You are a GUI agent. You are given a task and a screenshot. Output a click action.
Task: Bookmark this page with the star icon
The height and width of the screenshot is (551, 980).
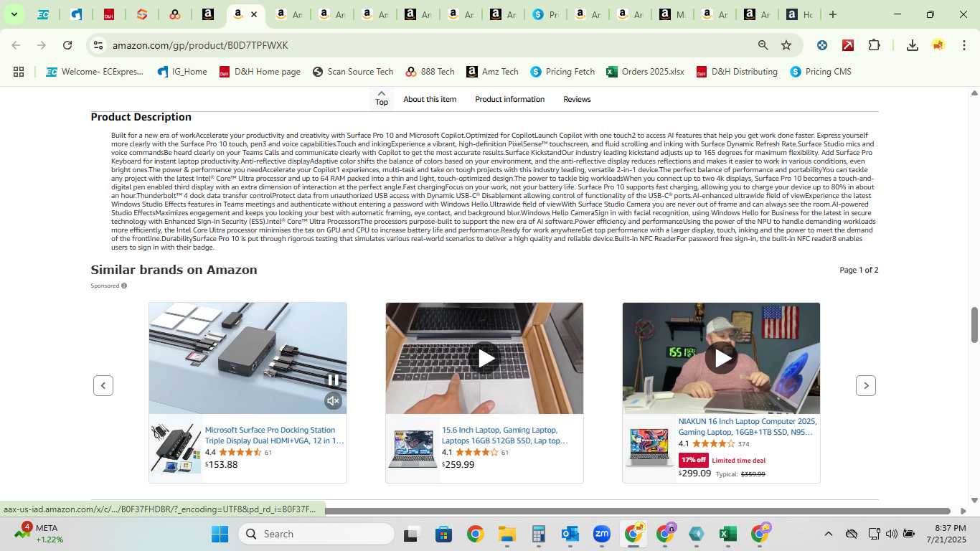786,45
